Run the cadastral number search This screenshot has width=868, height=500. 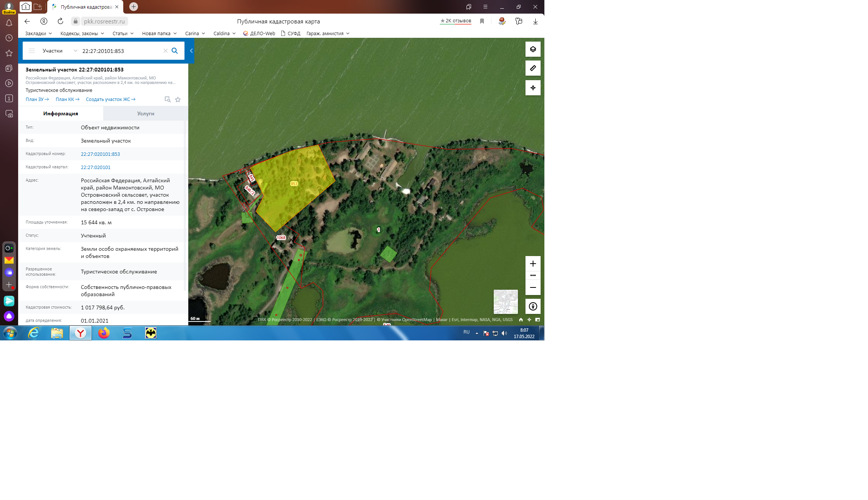coord(175,51)
